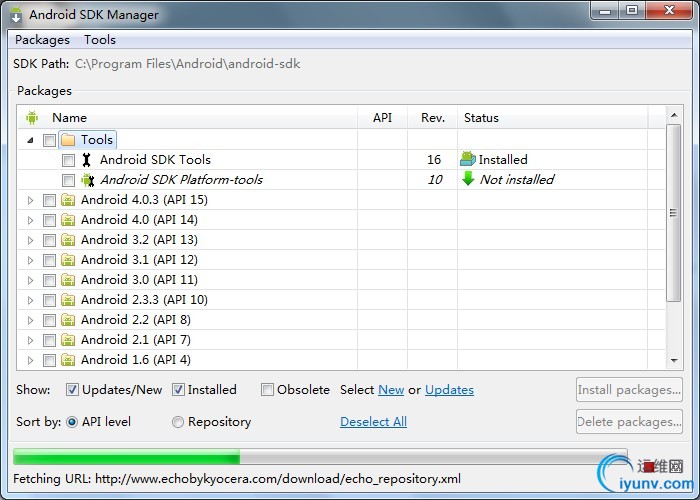Click the wrench icon beside Android SDK Tools
This screenshot has height=500, width=700.
pos(87,160)
